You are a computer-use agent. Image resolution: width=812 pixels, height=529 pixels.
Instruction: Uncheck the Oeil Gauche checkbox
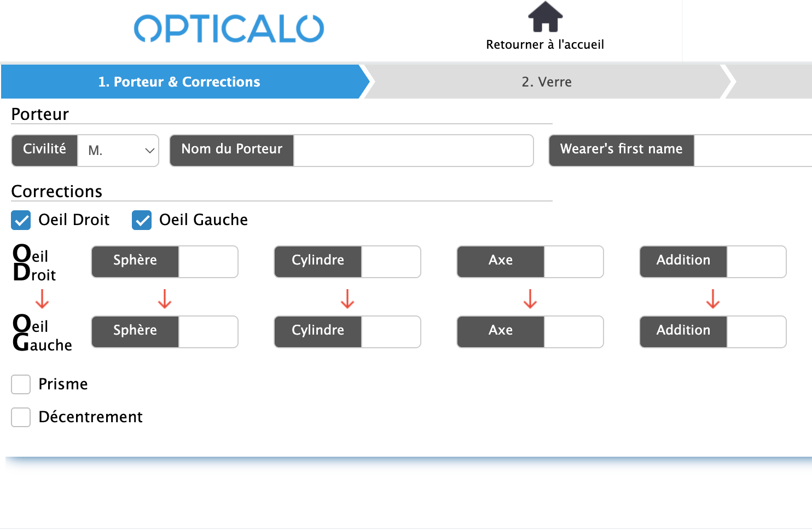[142, 220]
